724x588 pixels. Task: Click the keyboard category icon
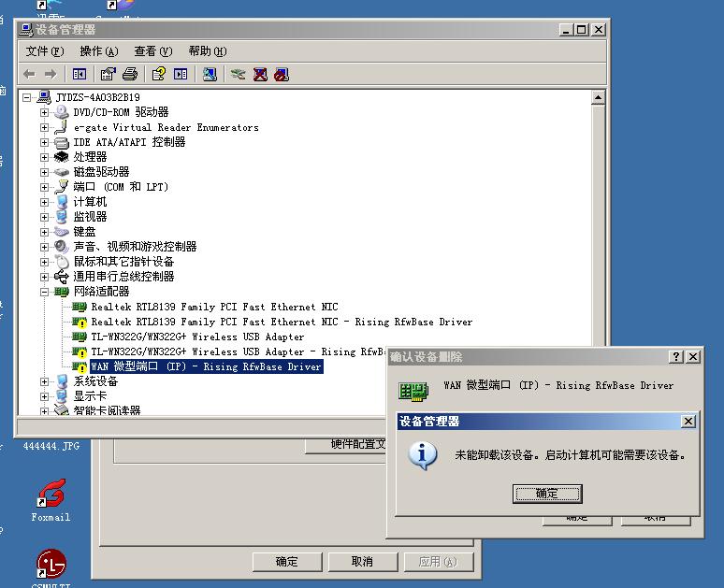[61, 232]
